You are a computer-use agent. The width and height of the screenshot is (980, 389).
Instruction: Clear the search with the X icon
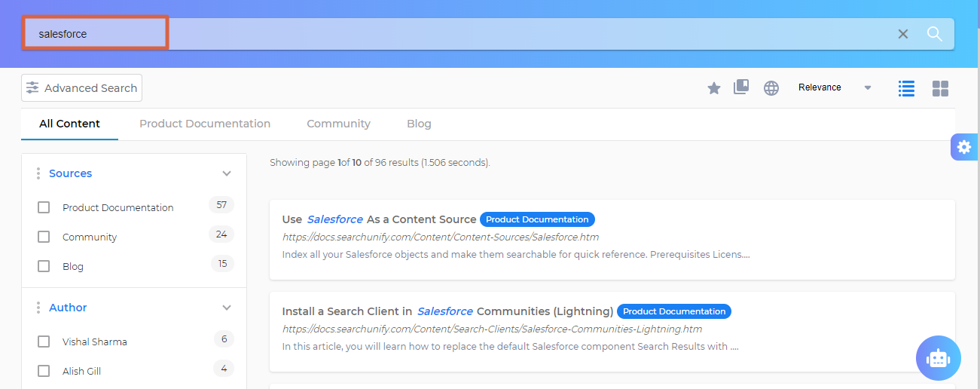(902, 34)
